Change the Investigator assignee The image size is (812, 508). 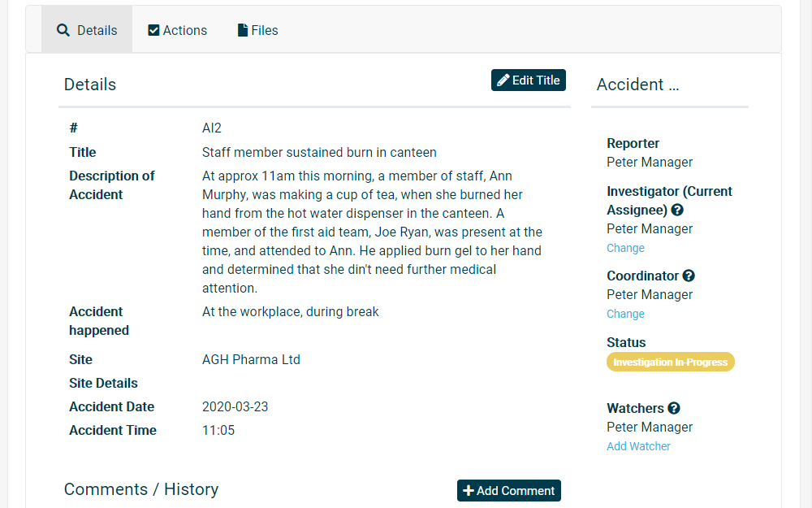click(625, 248)
